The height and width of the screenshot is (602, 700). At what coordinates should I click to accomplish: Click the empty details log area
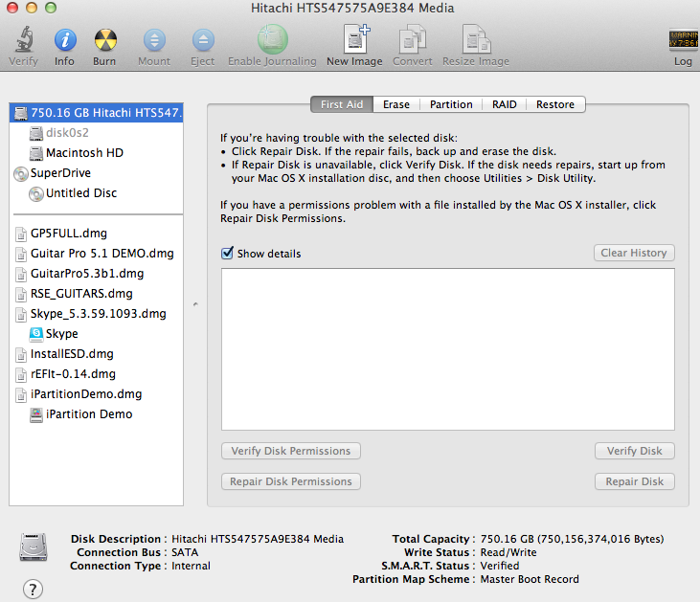click(x=448, y=349)
